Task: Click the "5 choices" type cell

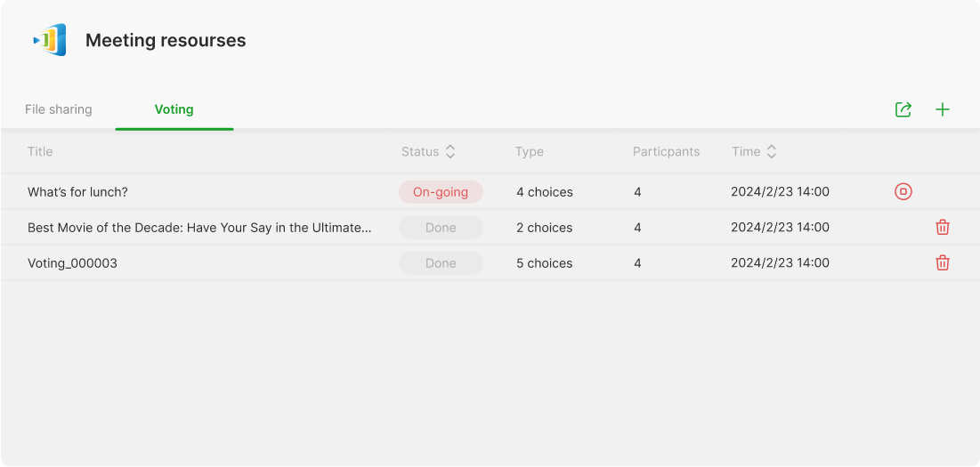Action: pos(545,263)
